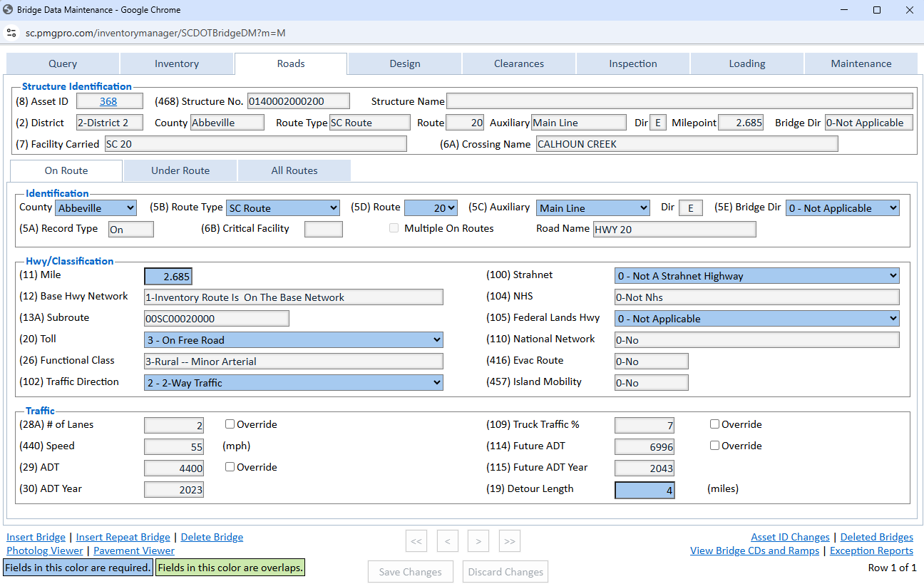Open the Photolog Viewer link
The width and height of the screenshot is (924, 584).
[45, 550]
